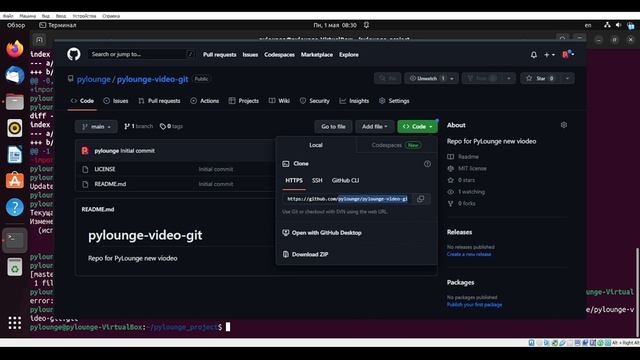Open the Unwatch dropdown
The image size is (640, 360).
click(x=431, y=78)
